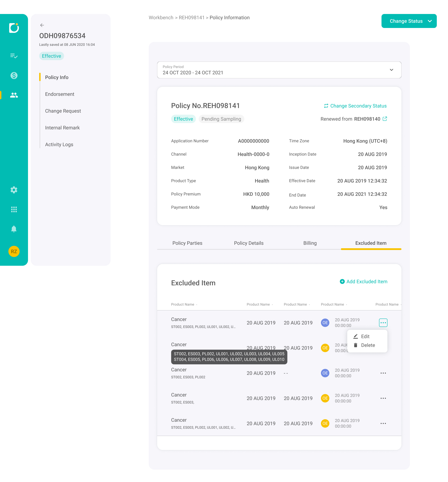Viewport: 448px width, 482px height.
Task: Open the dollar billing sidebar icon
Action: (14, 76)
